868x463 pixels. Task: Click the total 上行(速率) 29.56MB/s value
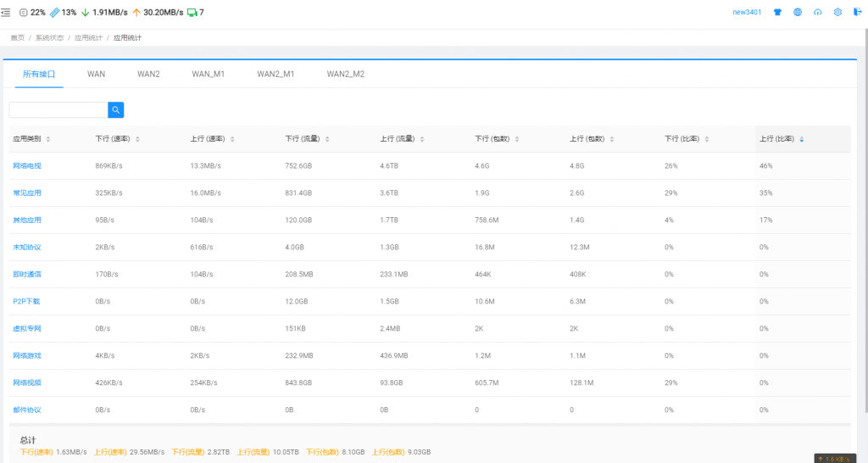147,453
